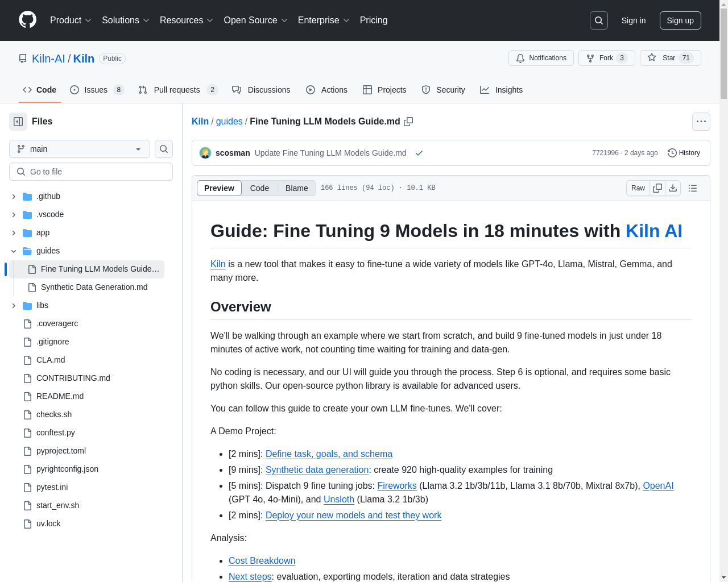Open scosman's profile name link

[x=233, y=153]
